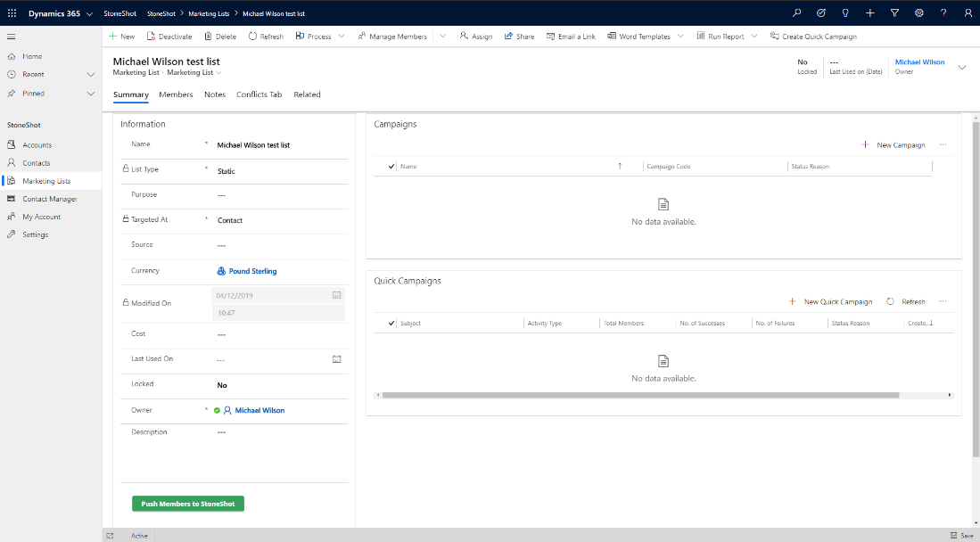Expand the Recent section chevron

tap(91, 74)
